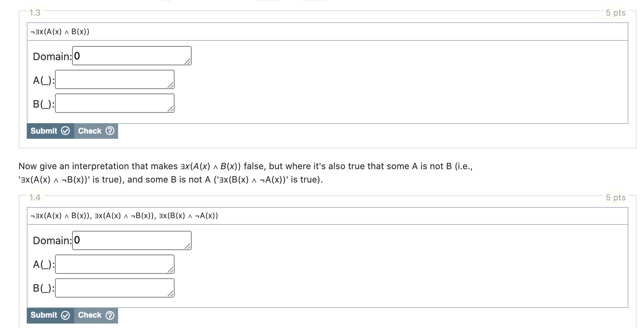Image resolution: width=644 pixels, height=328 pixels.
Task: Grab the resize handle of 1.3 A(_) textarea
Action: pyautogui.click(x=170, y=85)
